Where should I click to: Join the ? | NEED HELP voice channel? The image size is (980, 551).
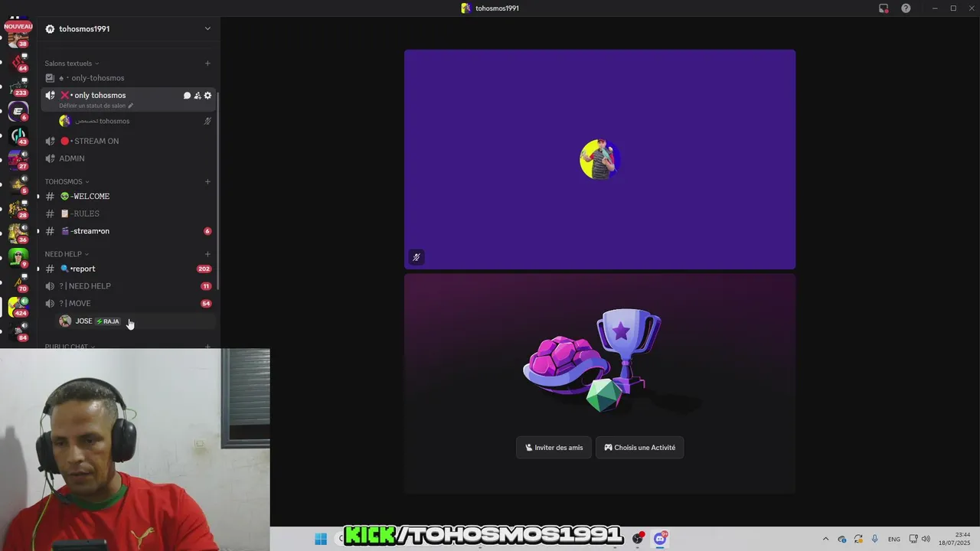coord(129,286)
